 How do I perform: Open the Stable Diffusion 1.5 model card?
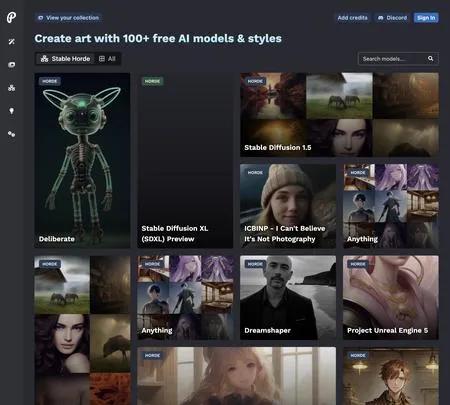click(x=339, y=115)
